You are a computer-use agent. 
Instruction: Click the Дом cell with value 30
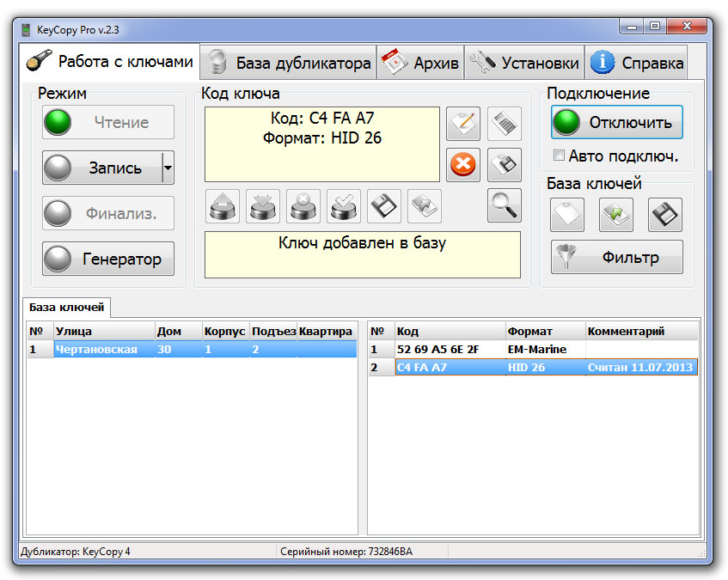(179, 350)
